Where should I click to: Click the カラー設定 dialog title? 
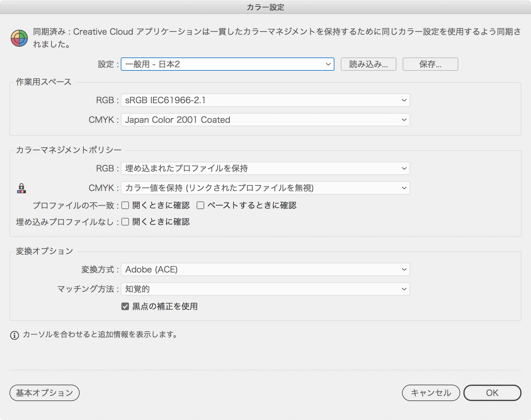point(265,7)
